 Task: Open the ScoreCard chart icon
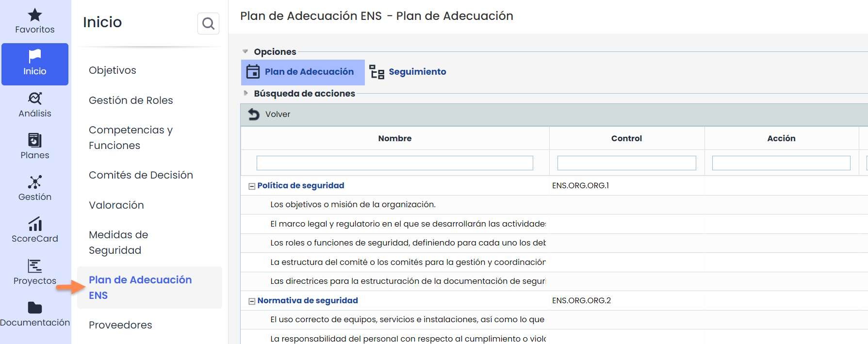[x=34, y=224]
